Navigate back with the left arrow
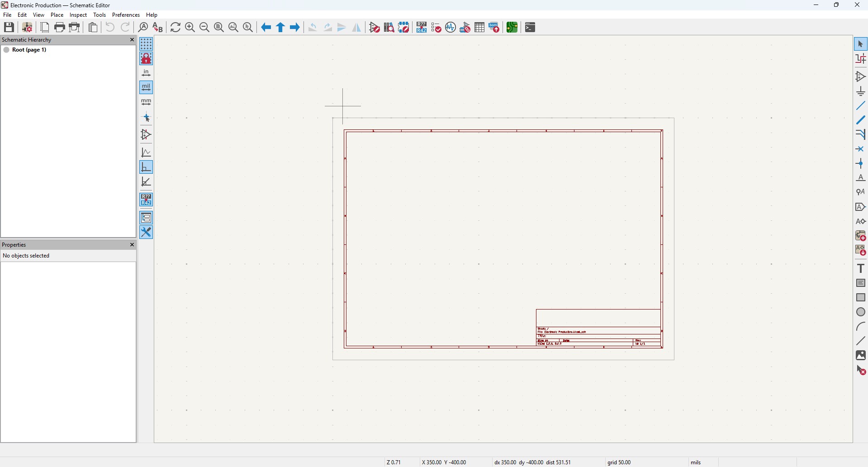Viewport: 868px width, 467px height. click(266, 27)
